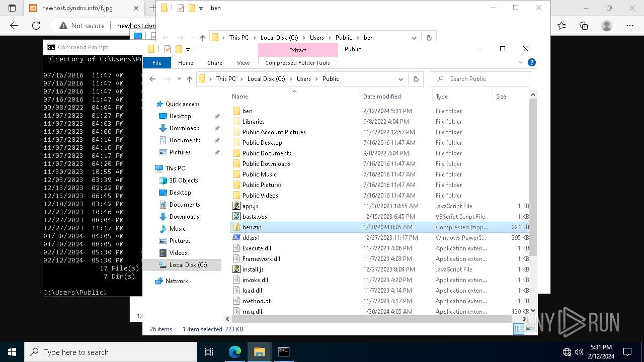The height and width of the screenshot is (362, 644).
Task: Expand Users breadcrumb chevron in Public window
Action: tap(317, 79)
